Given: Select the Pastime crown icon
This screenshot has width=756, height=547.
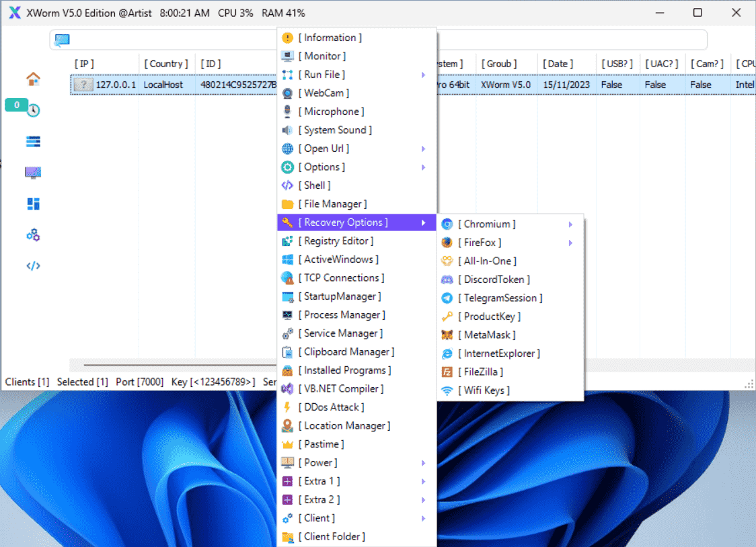Looking at the screenshot, I should [287, 444].
